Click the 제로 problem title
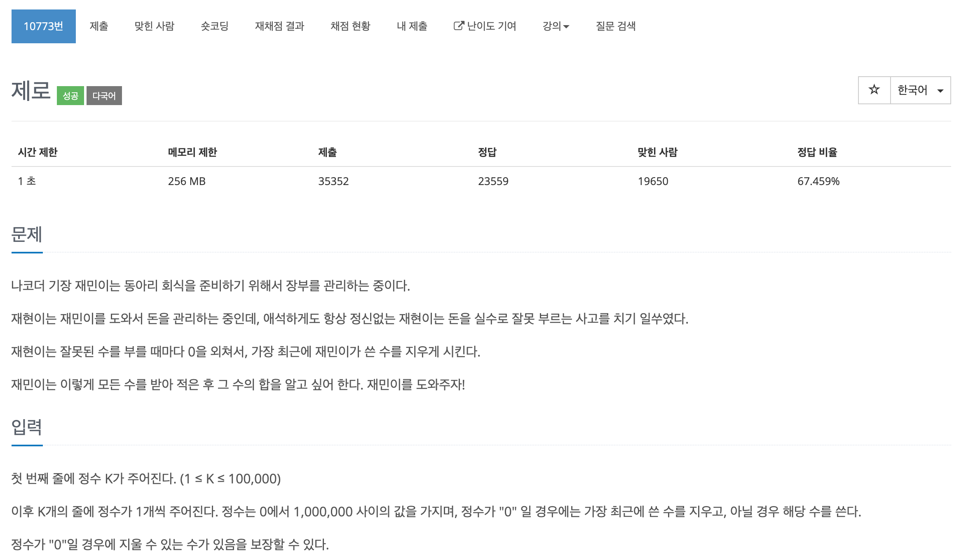The image size is (980, 558). pos(31,90)
